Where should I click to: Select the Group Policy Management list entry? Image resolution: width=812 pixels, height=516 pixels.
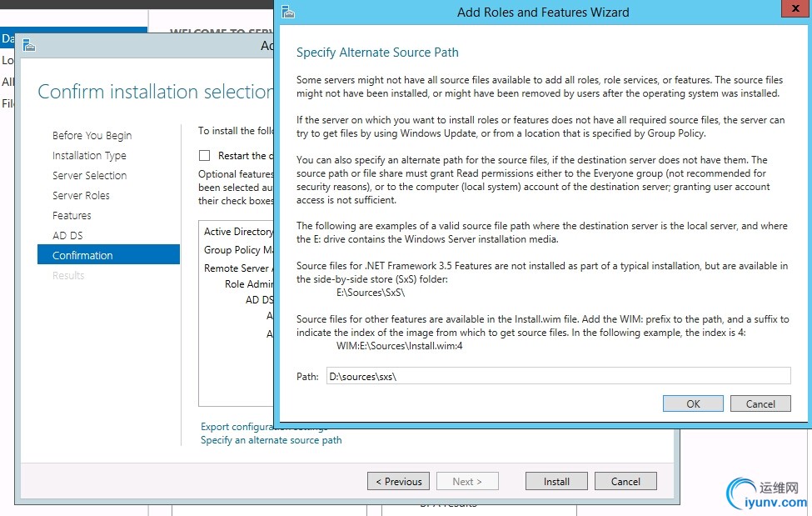pos(238,250)
